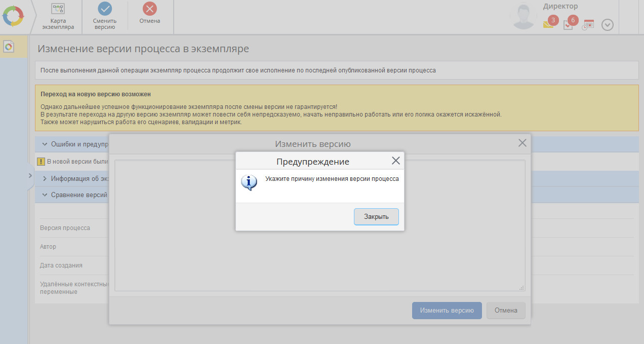Click Закрыть in the warning dialog
Image resolution: width=644 pixels, height=344 pixels.
[x=376, y=217]
